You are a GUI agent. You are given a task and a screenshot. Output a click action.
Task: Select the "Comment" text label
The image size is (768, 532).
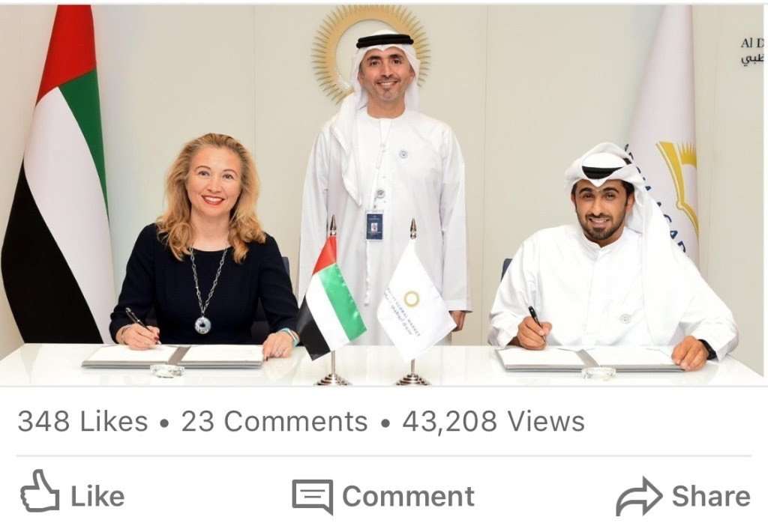pos(409,496)
